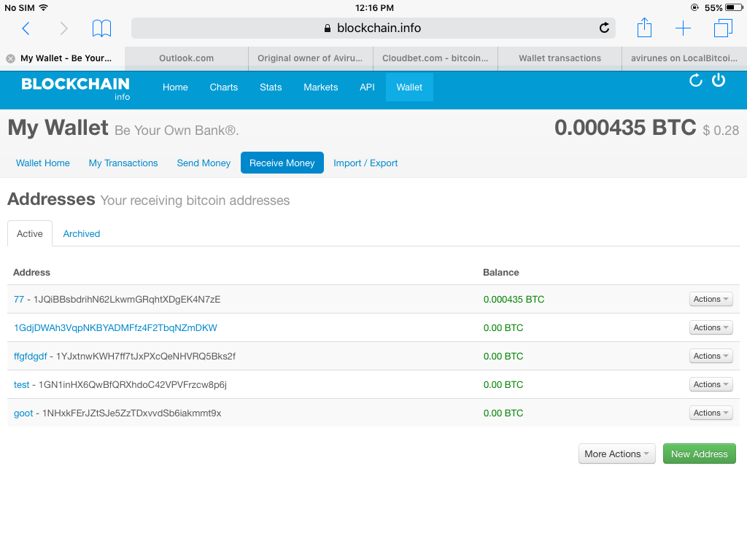
Task: Create a New Address
Action: click(x=700, y=454)
